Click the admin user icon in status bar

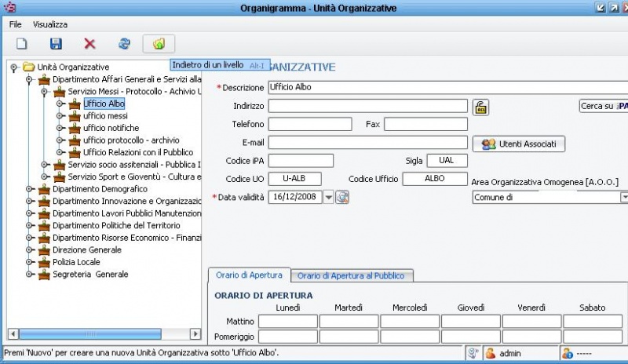pos(491,354)
